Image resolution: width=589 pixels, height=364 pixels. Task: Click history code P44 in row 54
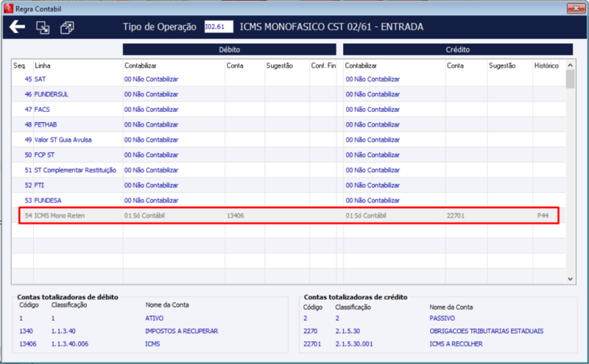543,215
